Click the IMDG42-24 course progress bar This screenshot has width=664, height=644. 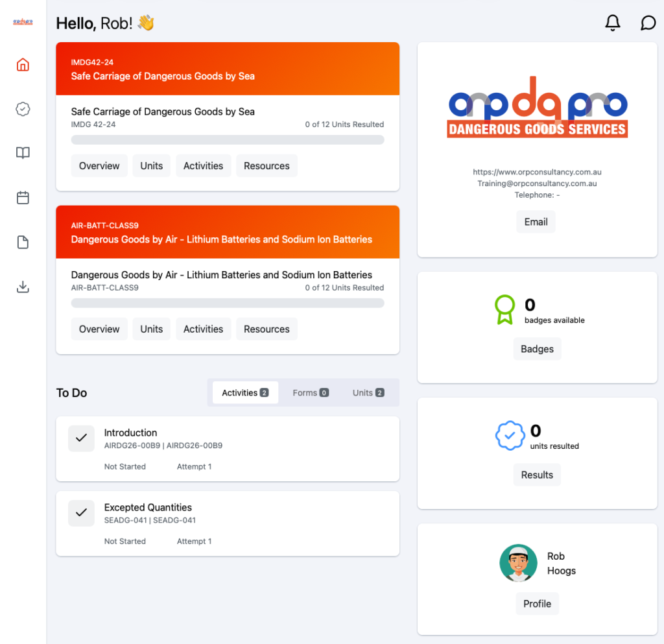(x=227, y=139)
